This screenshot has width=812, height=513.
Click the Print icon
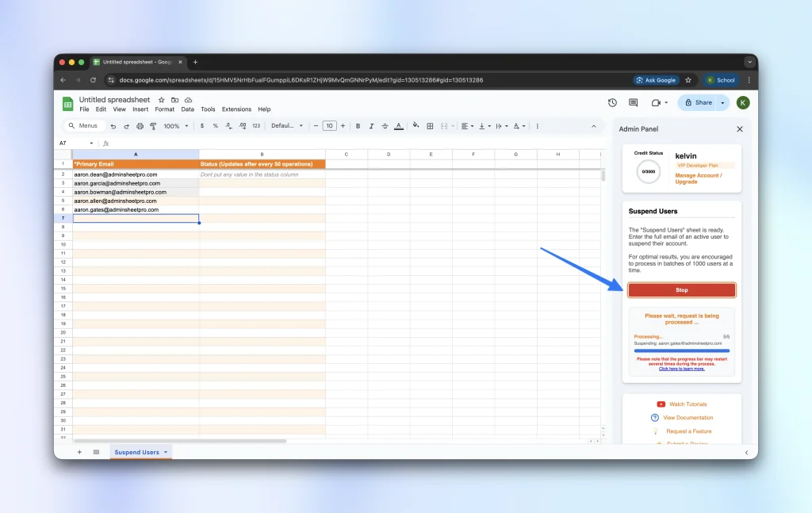(140, 126)
